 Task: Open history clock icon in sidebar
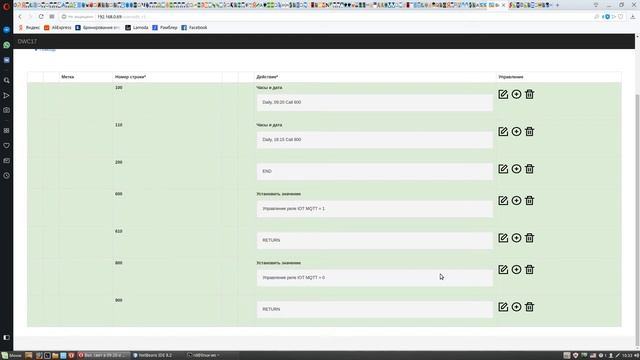pos(7,176)
